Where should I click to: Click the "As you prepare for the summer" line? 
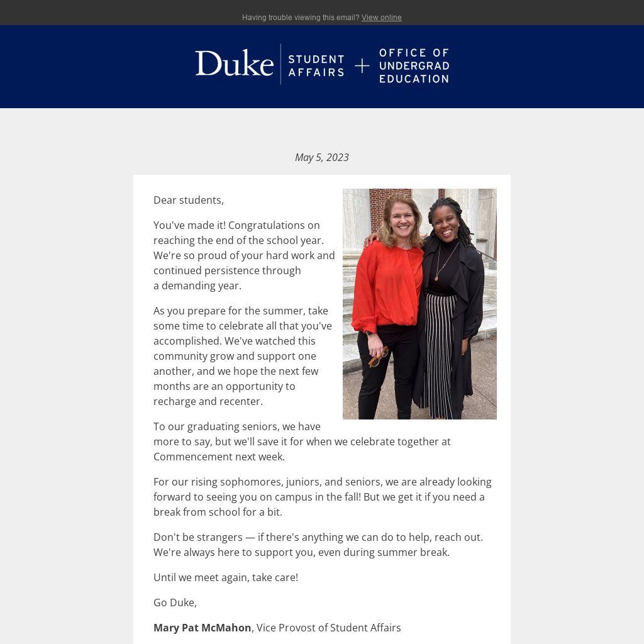(x=241, y=311)
